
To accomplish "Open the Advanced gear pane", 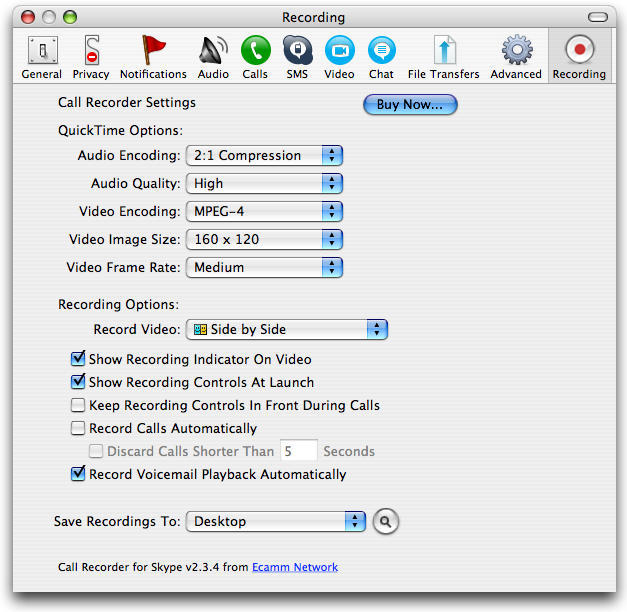I will [516, 57].
